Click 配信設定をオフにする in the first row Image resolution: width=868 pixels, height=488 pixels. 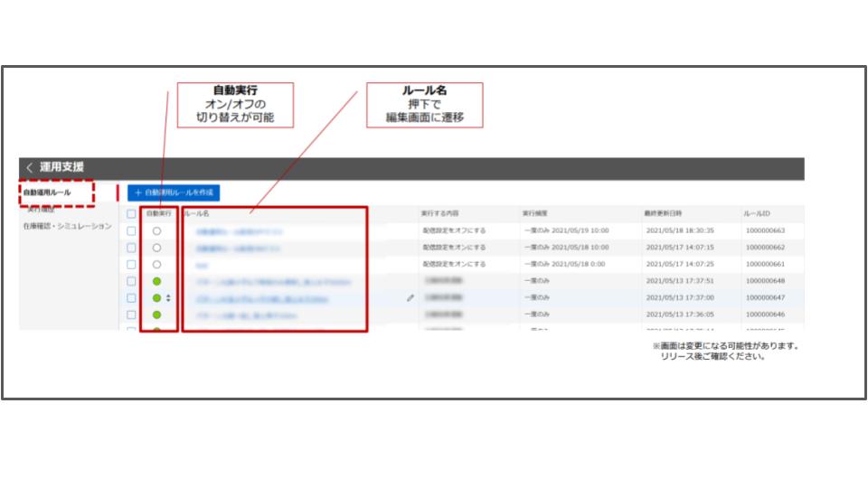point(454,230)
